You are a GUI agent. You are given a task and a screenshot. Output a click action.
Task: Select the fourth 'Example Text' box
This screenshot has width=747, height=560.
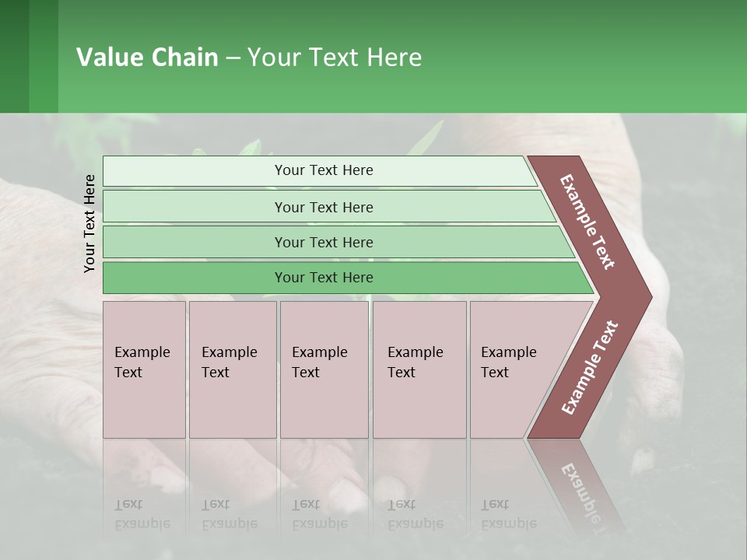419,369
